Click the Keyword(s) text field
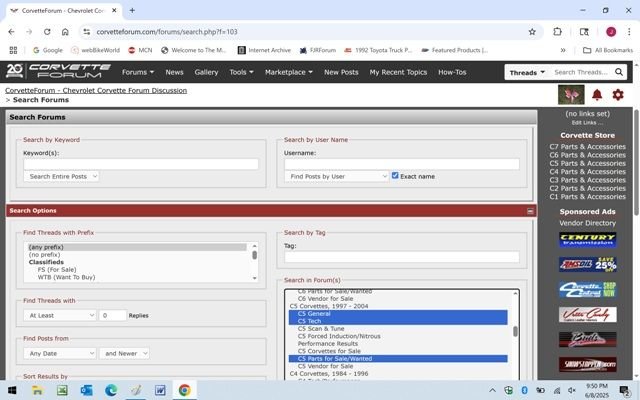 [140, 164]
